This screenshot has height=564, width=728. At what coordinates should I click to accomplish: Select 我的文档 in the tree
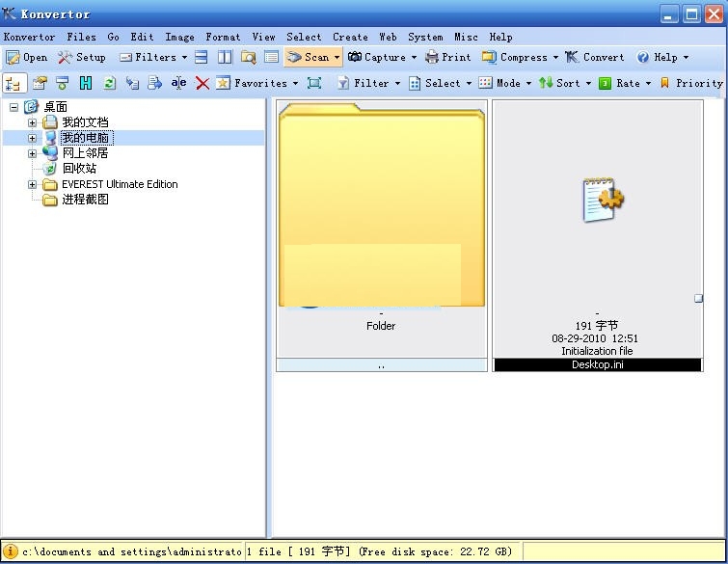86,122
